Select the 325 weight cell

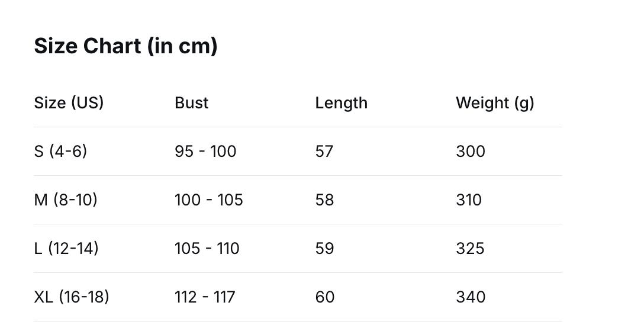point(470,249)
